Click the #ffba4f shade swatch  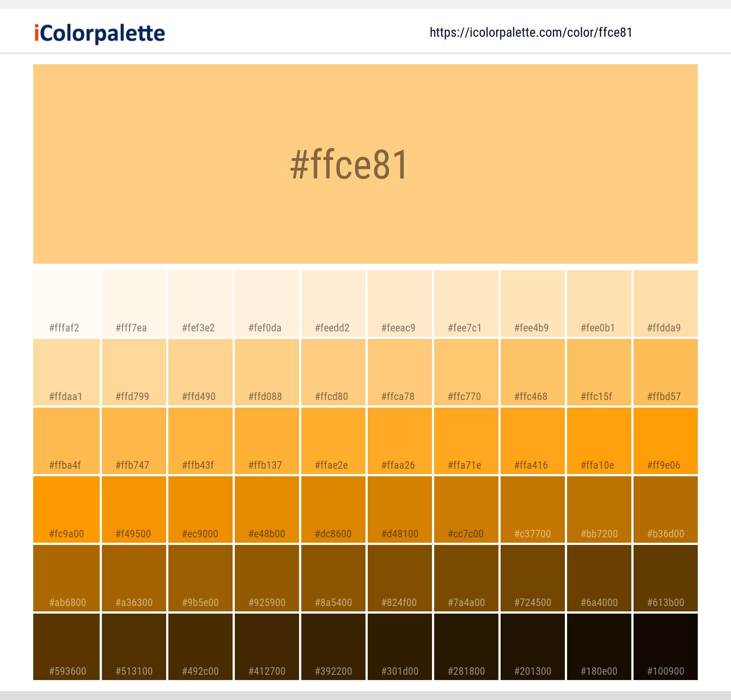(66, 441)
